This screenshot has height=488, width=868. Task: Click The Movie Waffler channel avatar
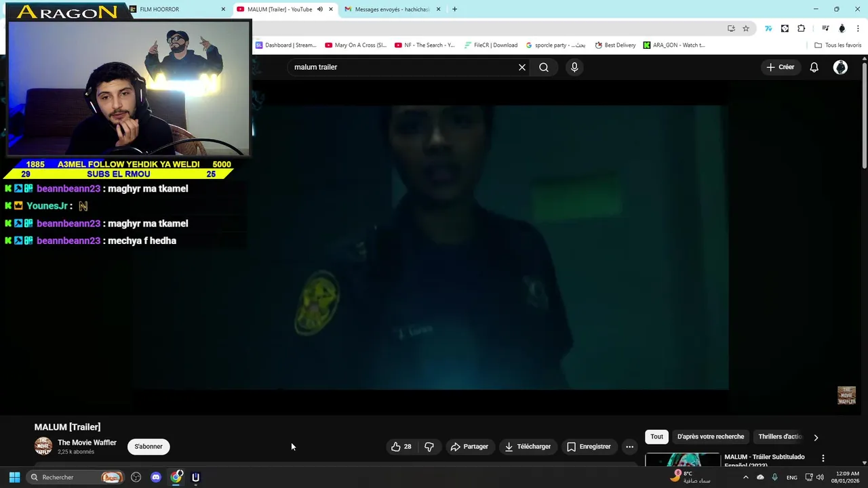point(43,446)
